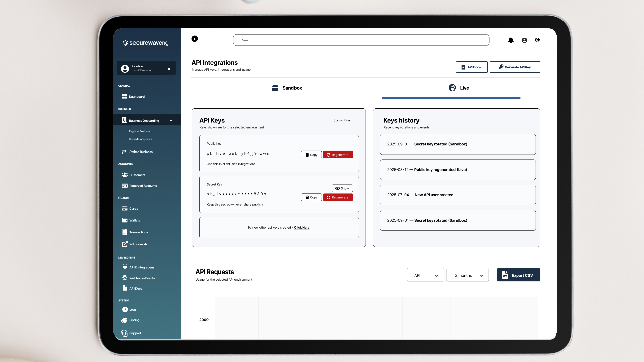Screen dimensions: 644x362
Task: Click the notifications bell icon
Action: click(x=511, y=40)
